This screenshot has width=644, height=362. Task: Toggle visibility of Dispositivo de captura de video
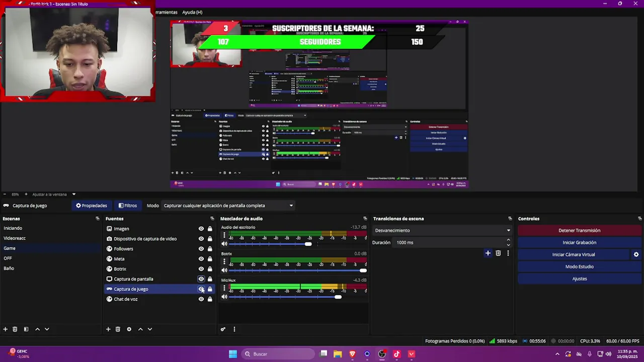[x=201, y=239]
